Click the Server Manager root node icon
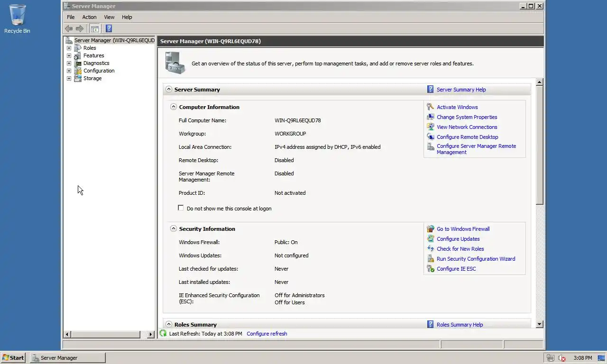The width and height of the screenshot is (607, 364). coord(69,40)
